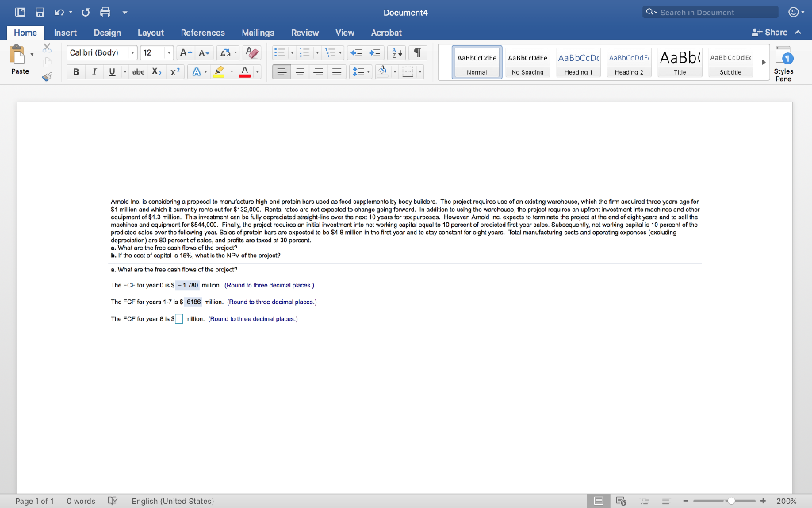Click the Paste clipboard icon
Screen dimensions: 812x508
(x=17, y=55)
